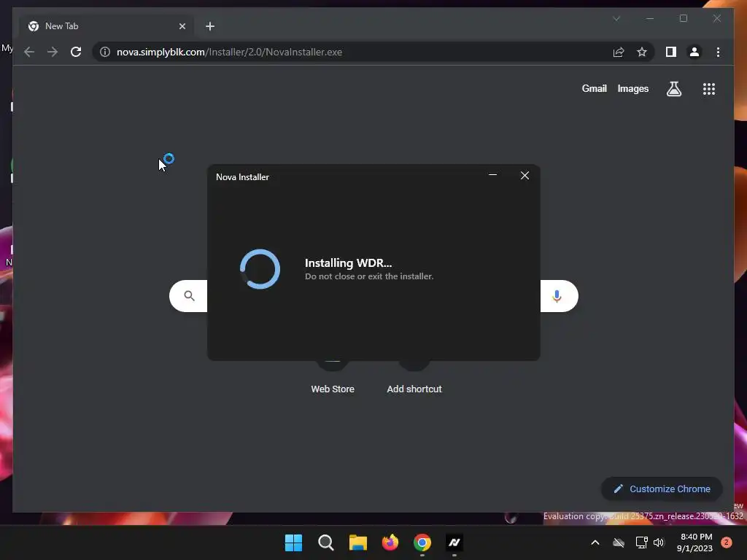This screenshot has width=747, height=560.
Task: Open Chrome's three-dot menu
Action: pyautogui.click(x=718, y=52)
